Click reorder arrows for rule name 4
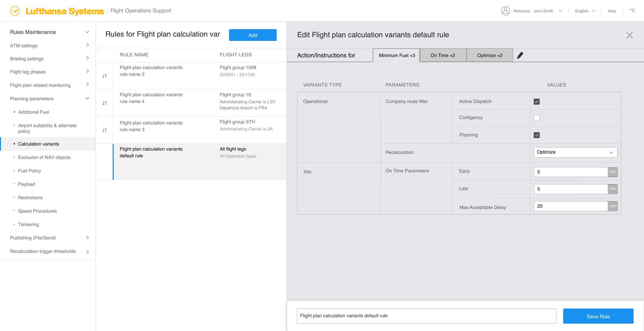This screenshot has width=644, height=331. [x=105, y=103]
